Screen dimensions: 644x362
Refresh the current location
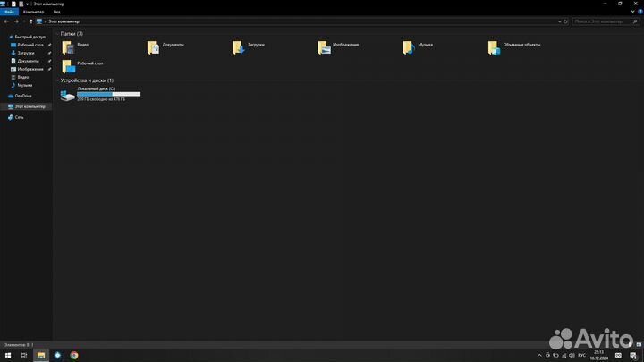tap(565, 21)
